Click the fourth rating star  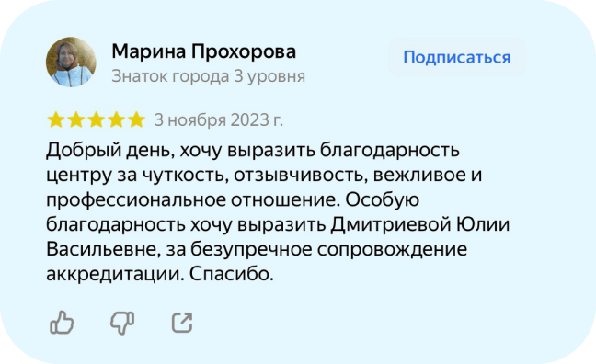116,119
